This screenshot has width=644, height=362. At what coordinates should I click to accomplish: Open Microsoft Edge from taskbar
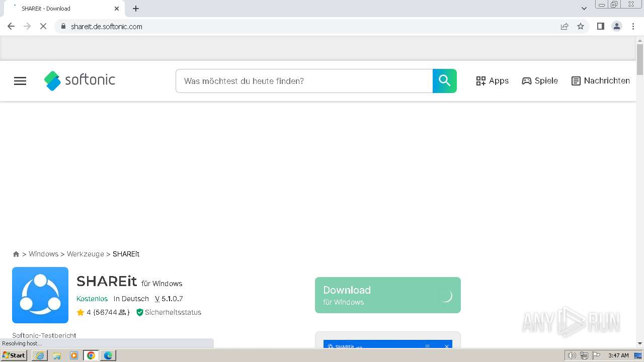pyautogui.click(x=108, y=355)
